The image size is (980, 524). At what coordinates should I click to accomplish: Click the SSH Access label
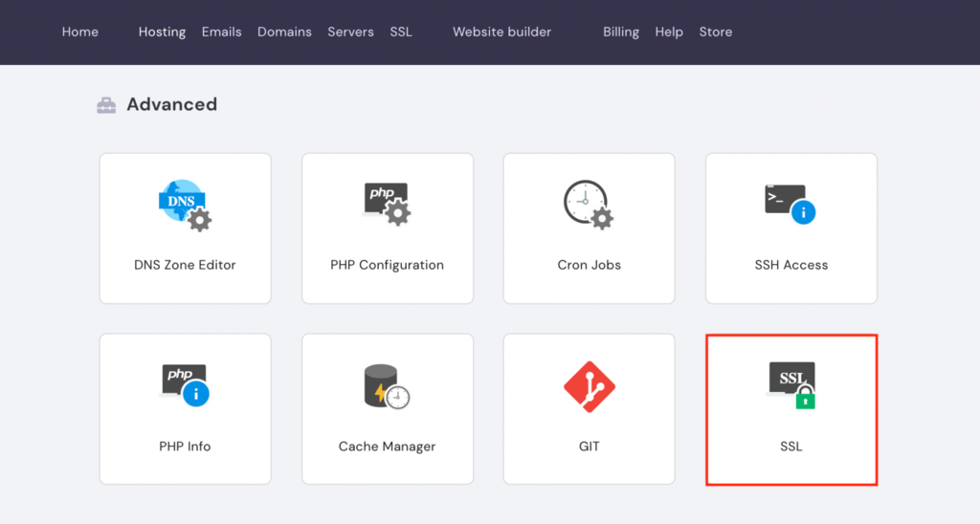791,265
